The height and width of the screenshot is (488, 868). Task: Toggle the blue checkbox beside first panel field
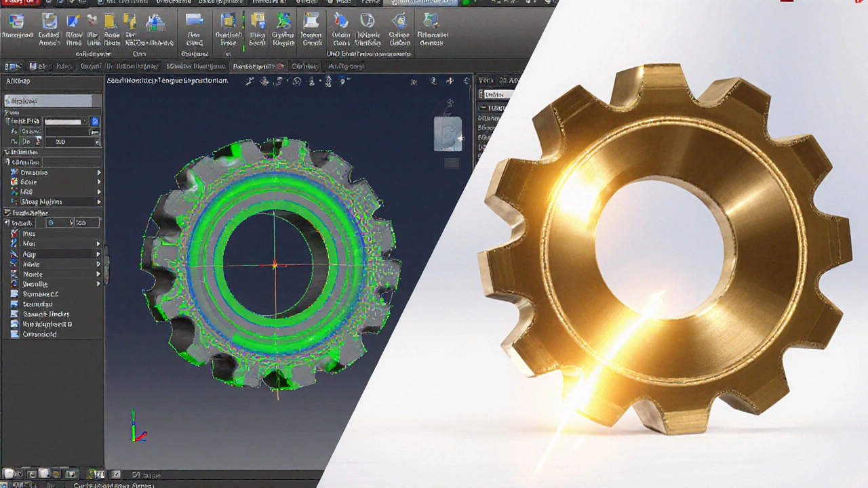click(95, 121)
